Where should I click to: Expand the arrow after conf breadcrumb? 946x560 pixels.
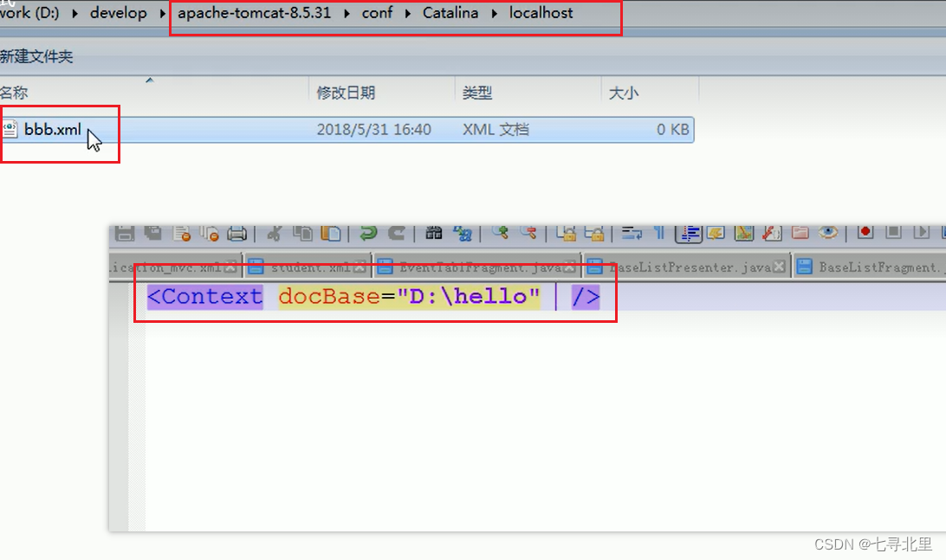(408, 13)
